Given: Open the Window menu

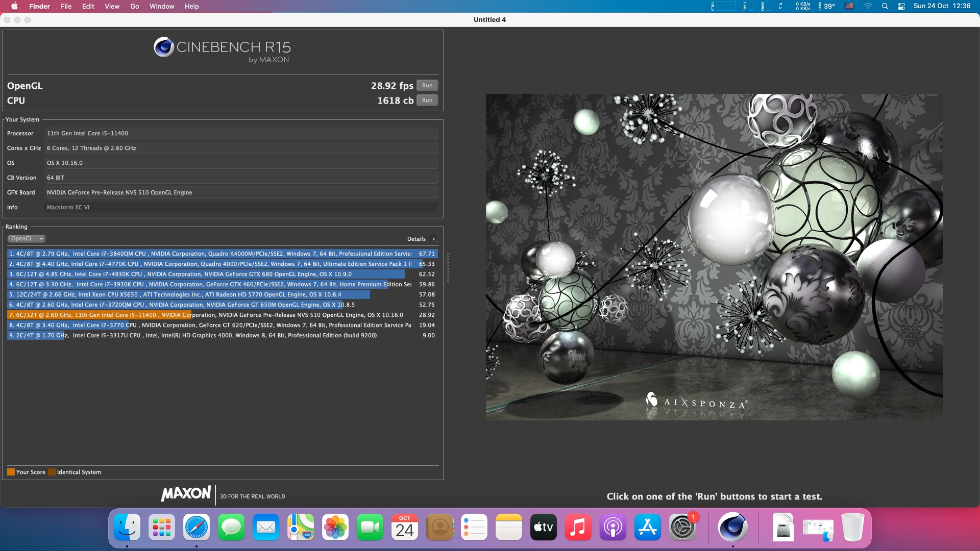Looking at the screenshot, I should coord(162,6).
